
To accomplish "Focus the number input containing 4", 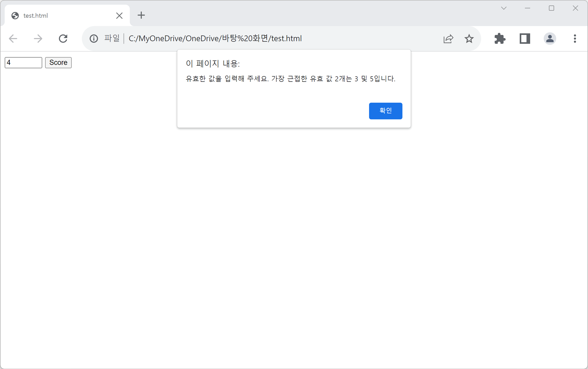I will (23, 63).
